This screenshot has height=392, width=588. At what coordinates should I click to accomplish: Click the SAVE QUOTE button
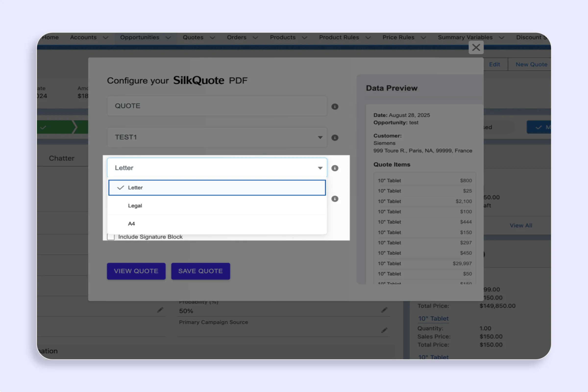[200, 271]
